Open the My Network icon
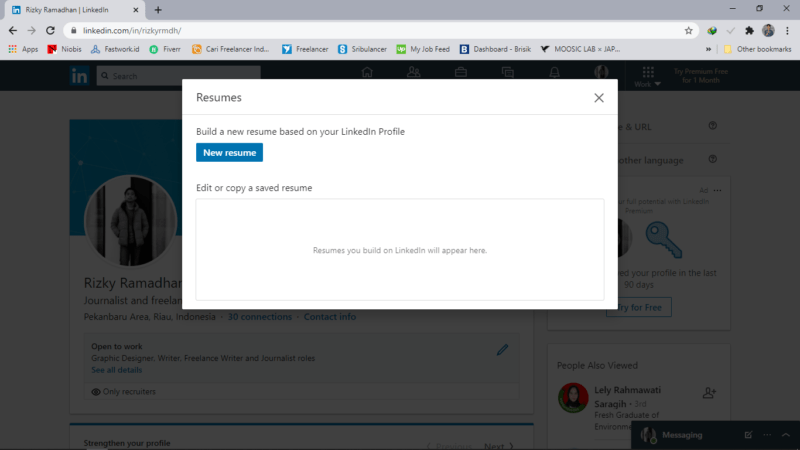 (x=414, y=72)
